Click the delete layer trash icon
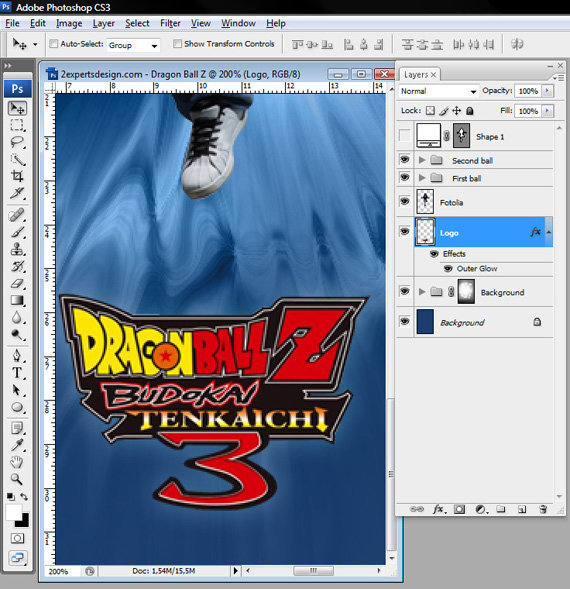This screenshot has height=589, width=570. coord(543,509)
